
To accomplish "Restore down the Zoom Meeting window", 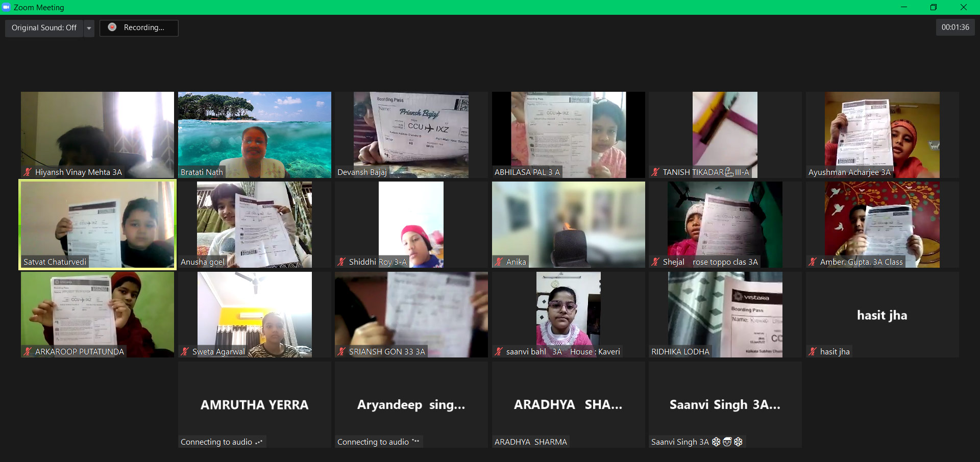I will (933, 7).
